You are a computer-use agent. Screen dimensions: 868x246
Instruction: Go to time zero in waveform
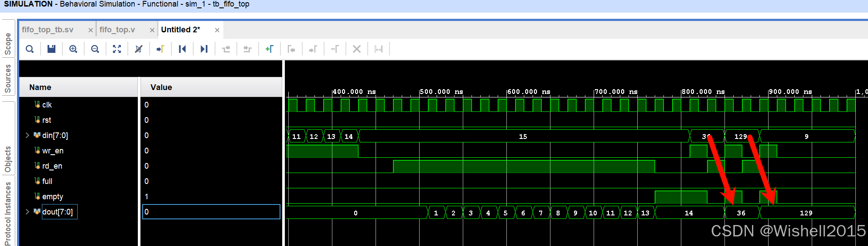(182, 49)
